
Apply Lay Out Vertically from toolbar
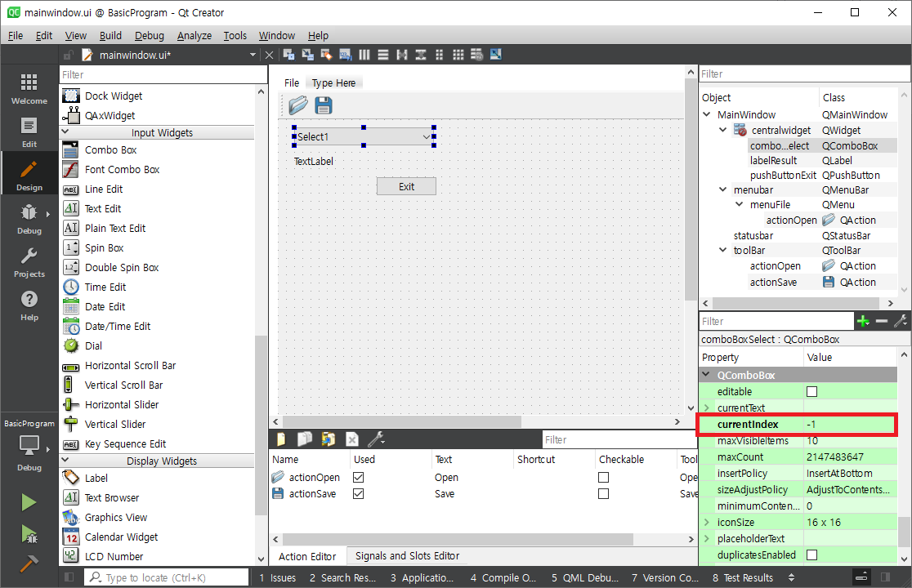click(382, 55)
